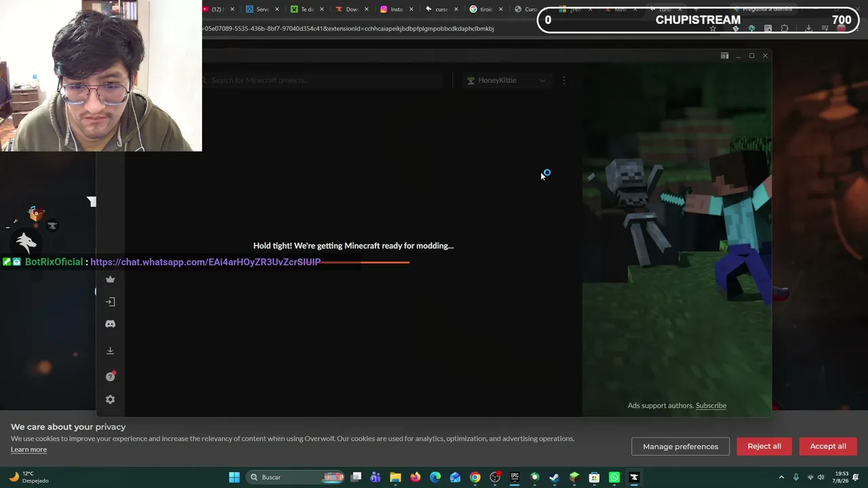This screenshot has height=488, width=868.
Task: Open CurseForge from the taskbar
Action: coord(634,477)
